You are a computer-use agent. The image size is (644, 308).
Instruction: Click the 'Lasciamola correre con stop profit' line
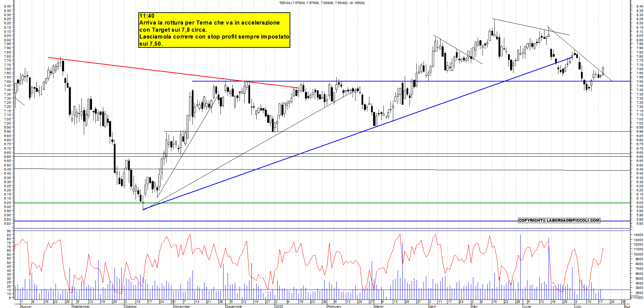point(214,36)
